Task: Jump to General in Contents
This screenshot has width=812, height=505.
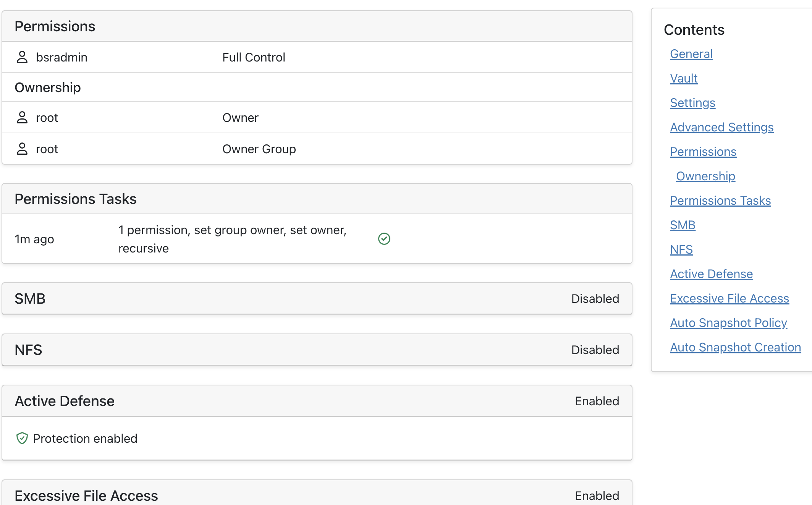Action: [x=691, y=54]
